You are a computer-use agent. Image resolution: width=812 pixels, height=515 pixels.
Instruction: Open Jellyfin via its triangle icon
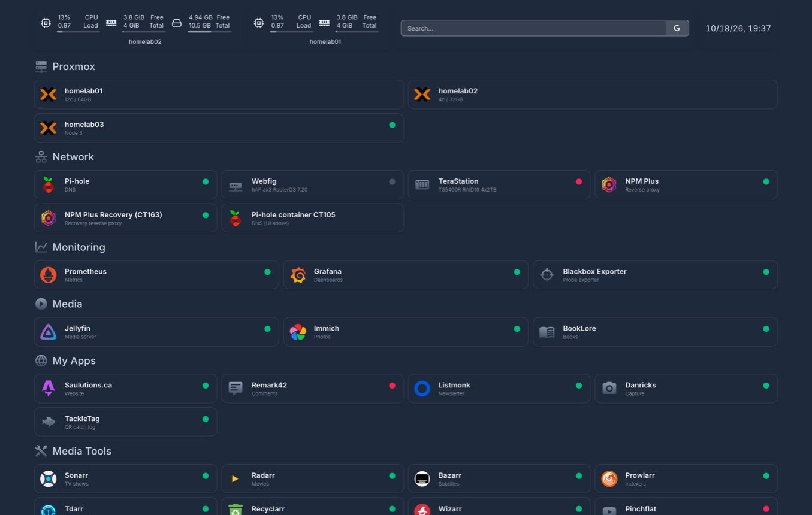point(49,332)
